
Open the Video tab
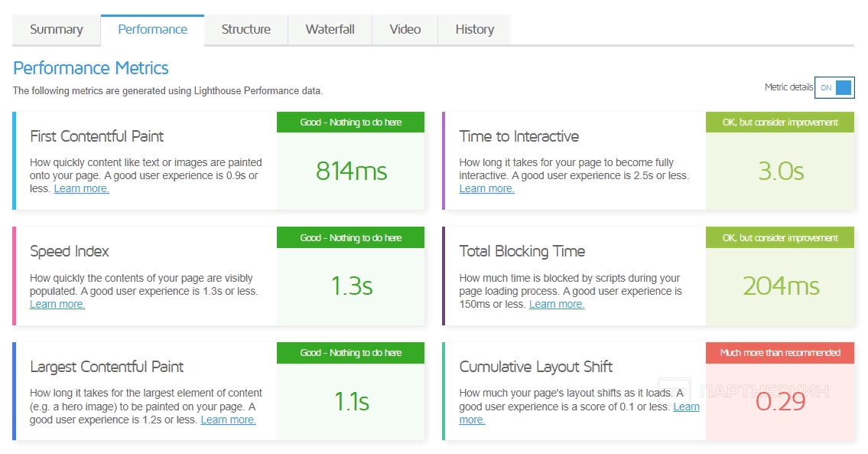tap(405, 30)
